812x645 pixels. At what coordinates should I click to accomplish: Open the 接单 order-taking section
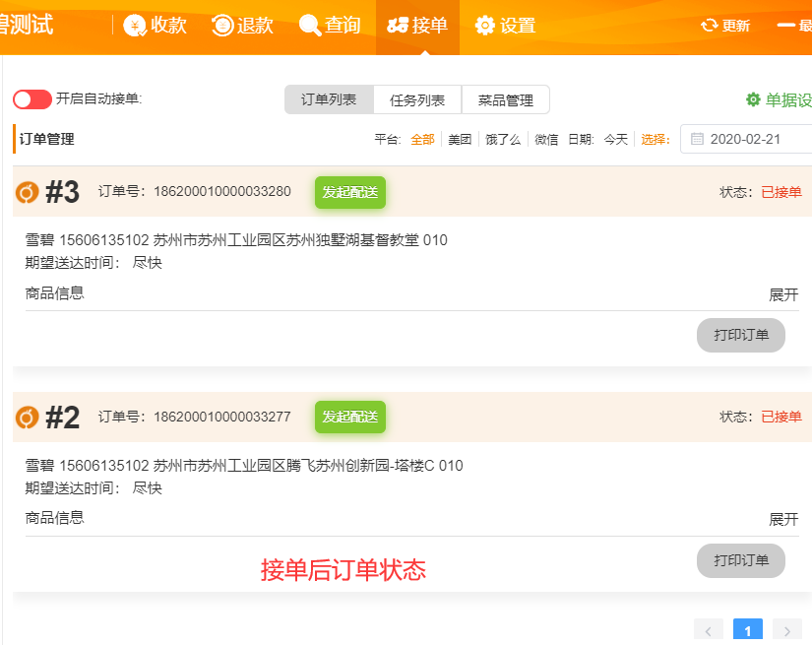[417, 26]
